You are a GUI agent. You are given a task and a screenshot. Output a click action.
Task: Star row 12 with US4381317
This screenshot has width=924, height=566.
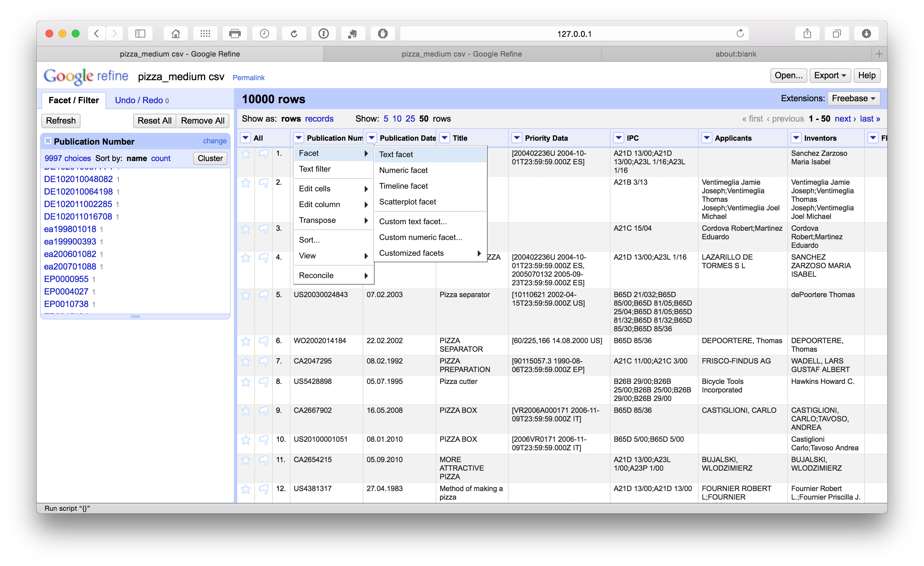(x=246, y=489)
